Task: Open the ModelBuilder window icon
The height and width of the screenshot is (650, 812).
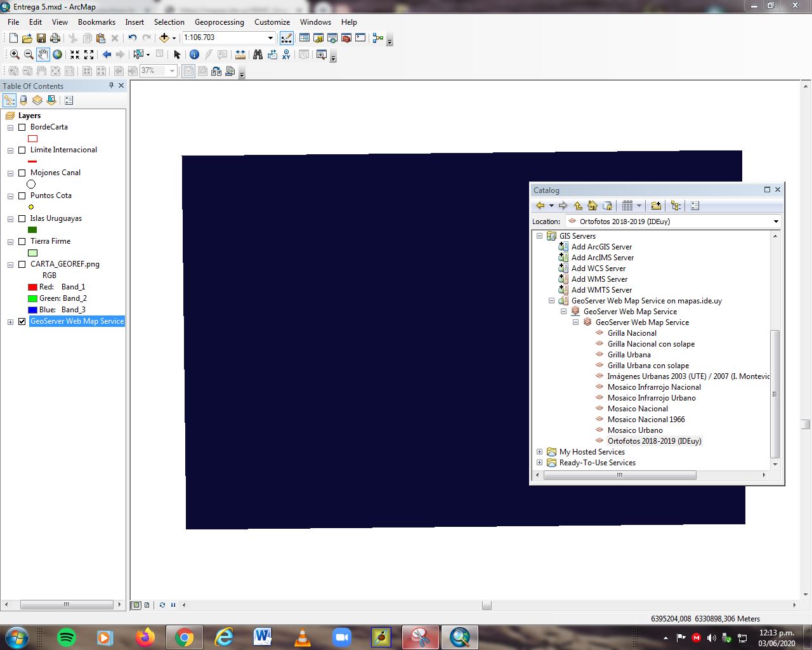Action: point(378,38)
